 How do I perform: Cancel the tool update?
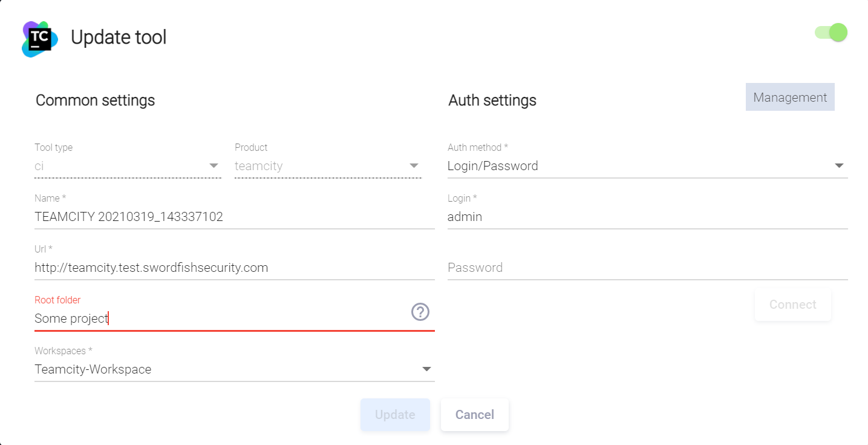click(x=475, y=415)
